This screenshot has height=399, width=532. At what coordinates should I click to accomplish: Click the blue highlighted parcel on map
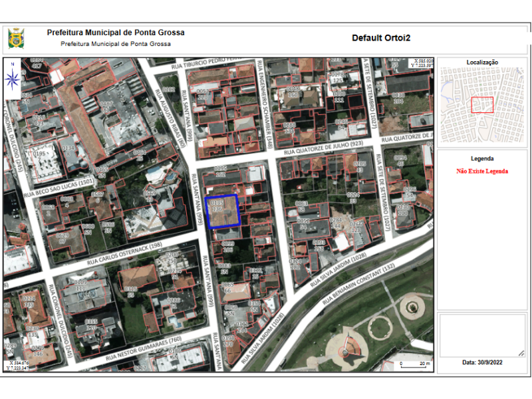click(x=223, y=211)
